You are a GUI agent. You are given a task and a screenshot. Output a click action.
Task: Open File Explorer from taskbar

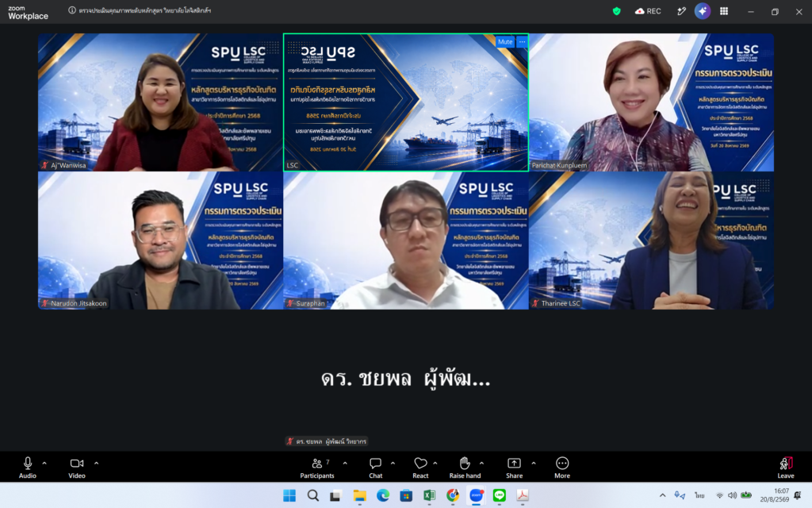point(359,495)
